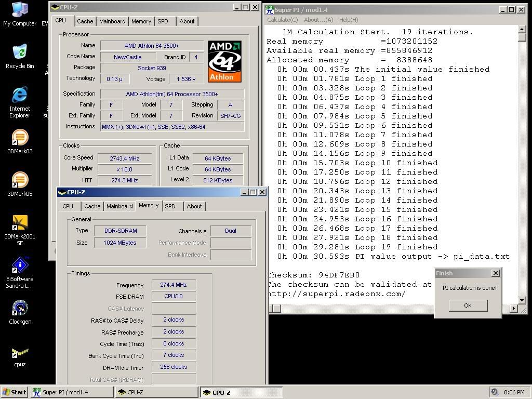
Task: Click the DRAM Idle Timer value "256 clocks"
Action: tap(174, 367)
